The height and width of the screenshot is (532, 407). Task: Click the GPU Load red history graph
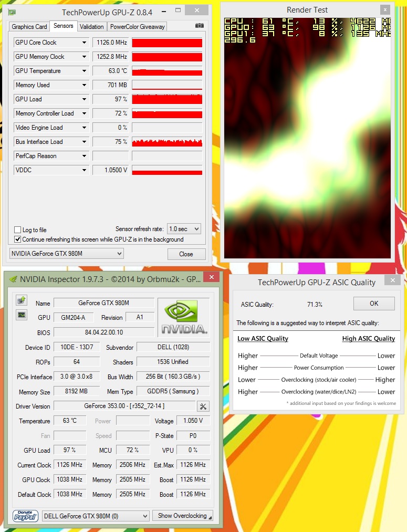coord(167,99)
